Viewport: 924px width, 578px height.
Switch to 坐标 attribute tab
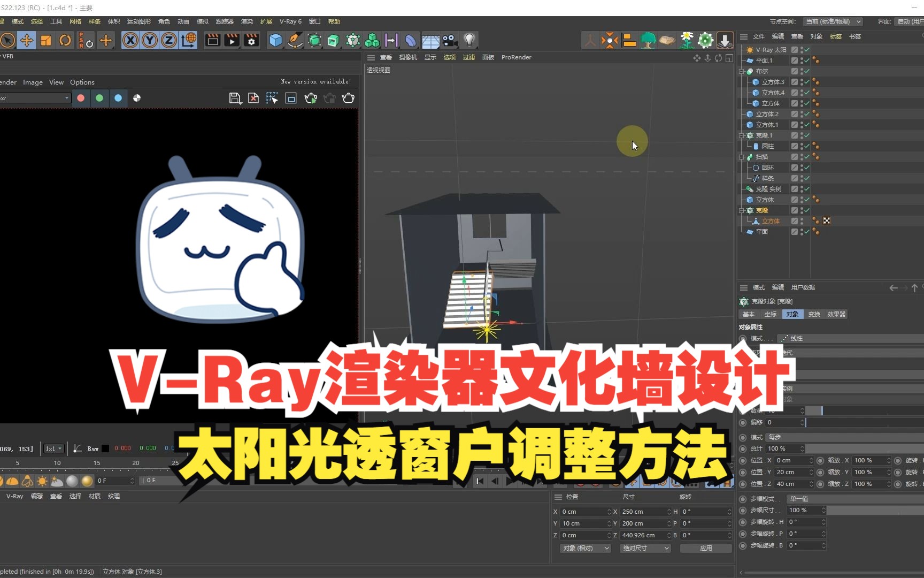pyautogui.click(x=771, y=314)
